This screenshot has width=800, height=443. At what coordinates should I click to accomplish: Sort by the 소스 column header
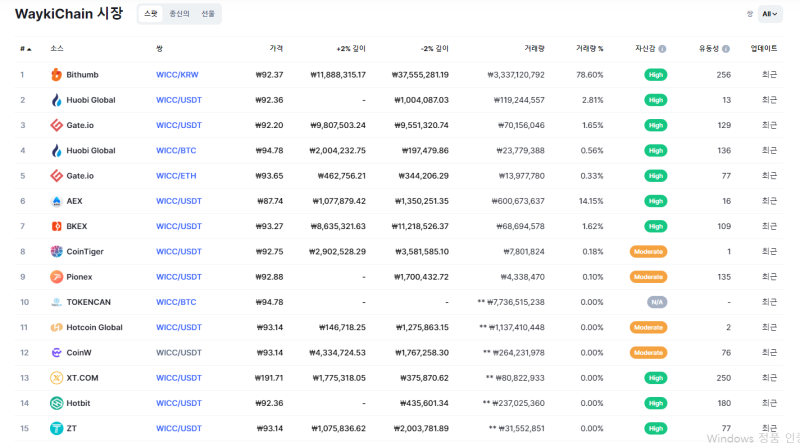(x=57, y=48)
